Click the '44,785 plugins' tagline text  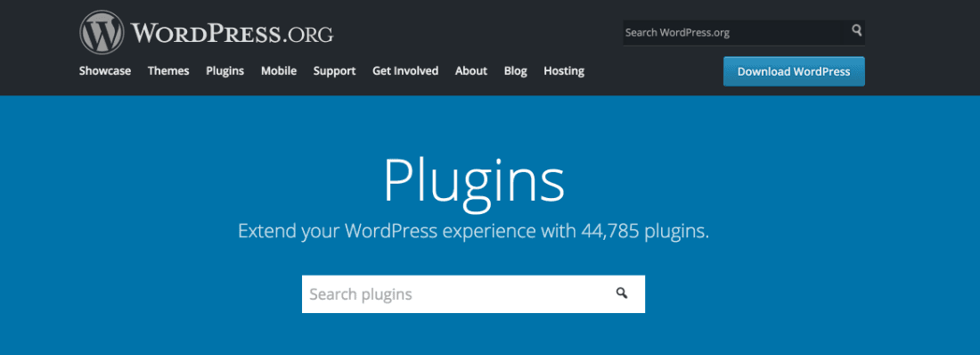click(645, 232)
